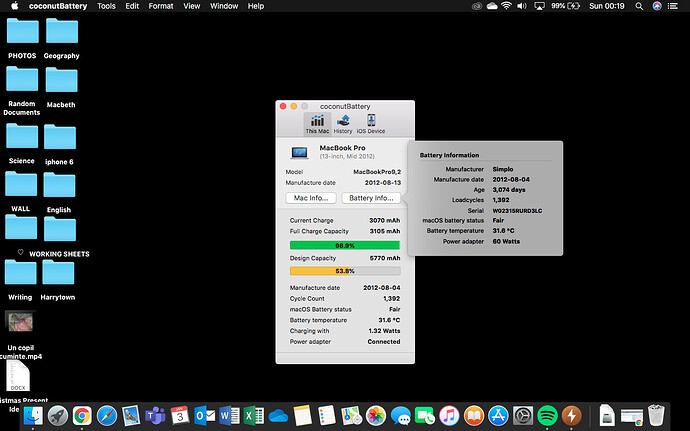
Task: Open the coconutBattery application menu
Action: (x=58, y=6)
